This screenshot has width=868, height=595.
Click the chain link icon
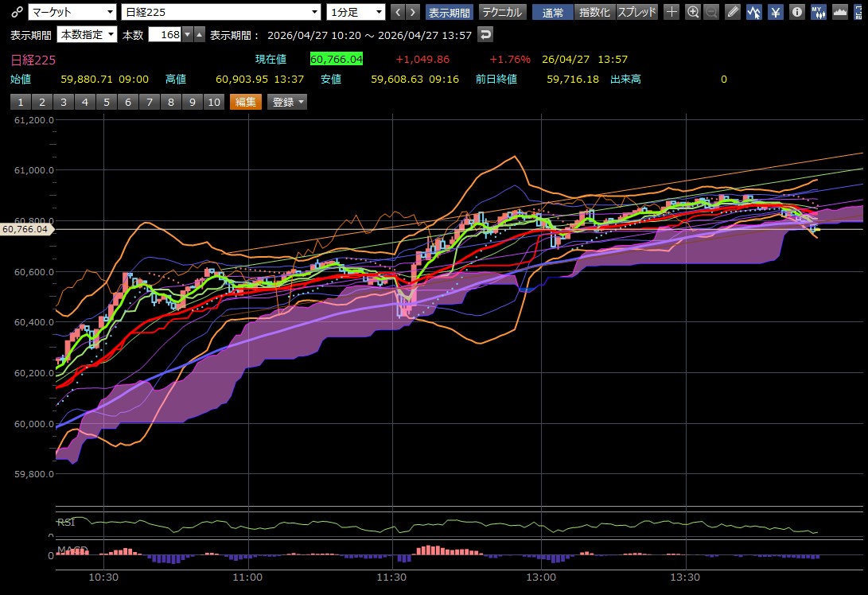tap(17, 12)
